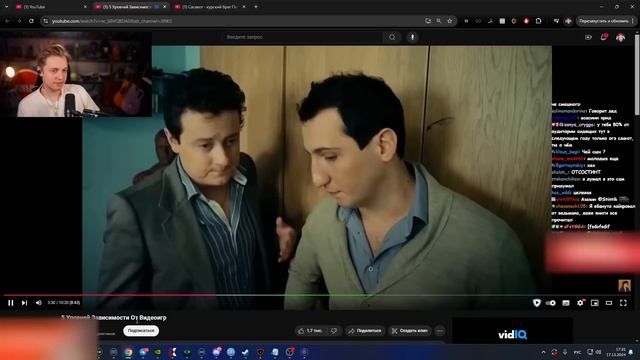Dislike the video with thumbs down
Image resolution: width=640 pixels, height=360 pixels.
334,331
